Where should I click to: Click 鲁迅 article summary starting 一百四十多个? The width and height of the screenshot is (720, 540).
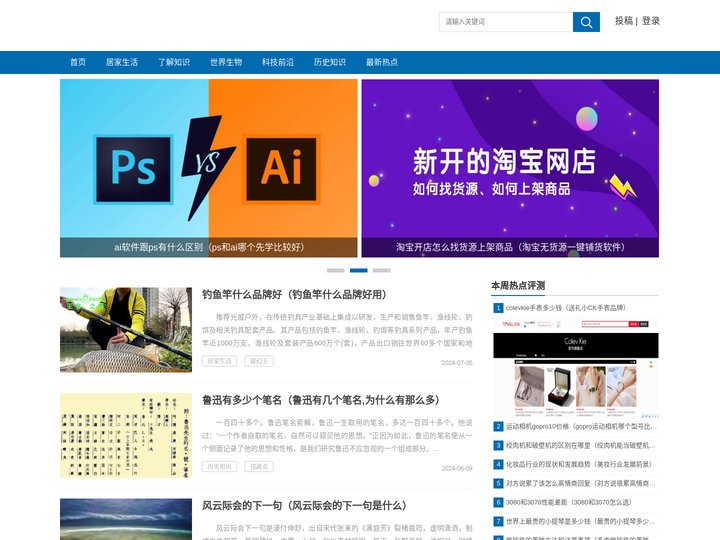coord(337,435)
